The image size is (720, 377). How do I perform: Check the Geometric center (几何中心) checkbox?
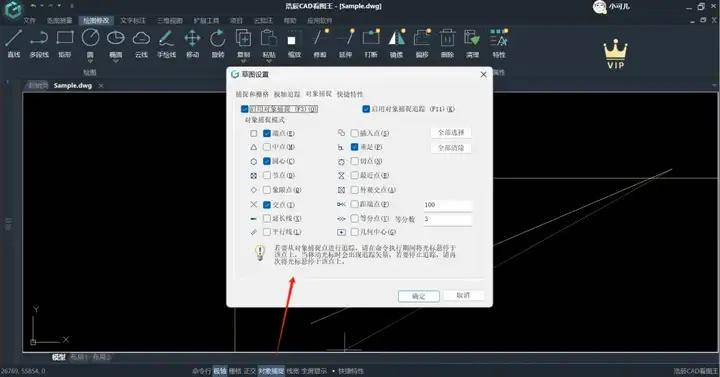[354, 232]
